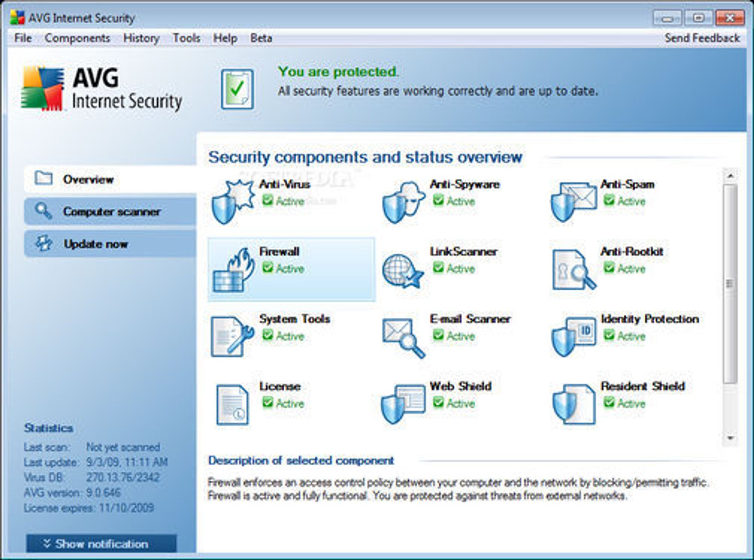754x560 pixels.
Task: Click the components list scroll-up arrow
Action: [x=730, y=176]
